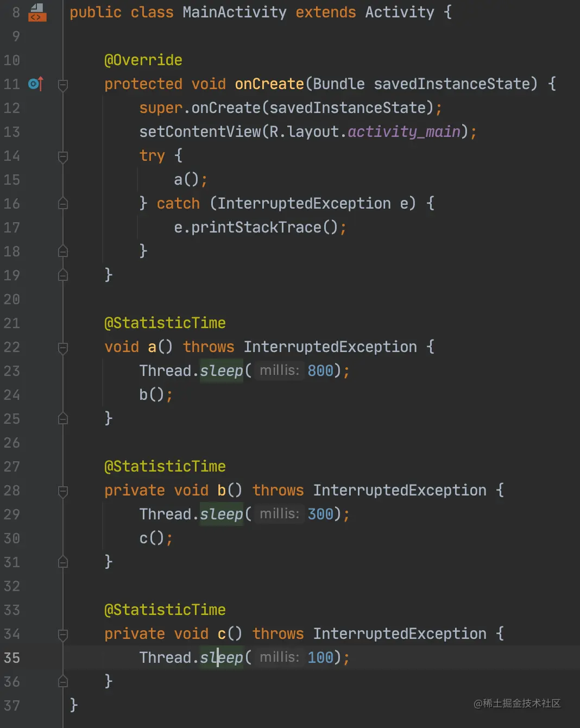Click the sleep method on line 23
This screenshot has height=728, width=580.
coord(222,371)
